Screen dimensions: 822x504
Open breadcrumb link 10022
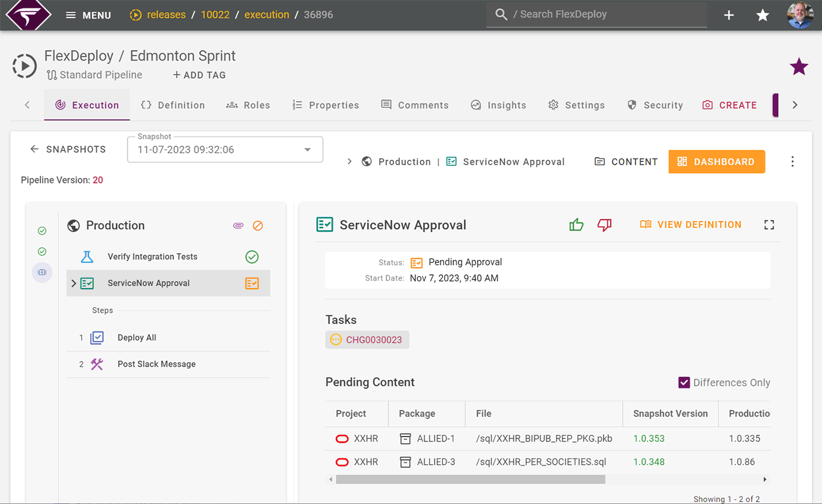tap(215, 14)
